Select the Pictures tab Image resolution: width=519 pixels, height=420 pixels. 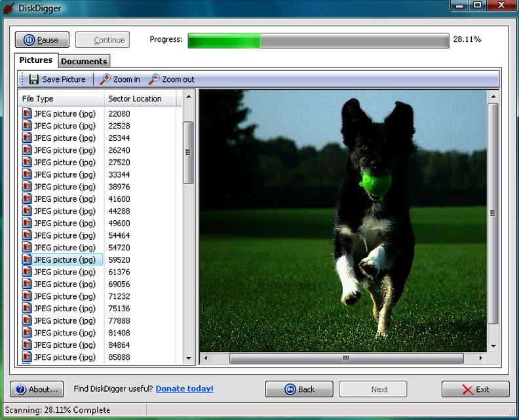(x=36, y=60)
